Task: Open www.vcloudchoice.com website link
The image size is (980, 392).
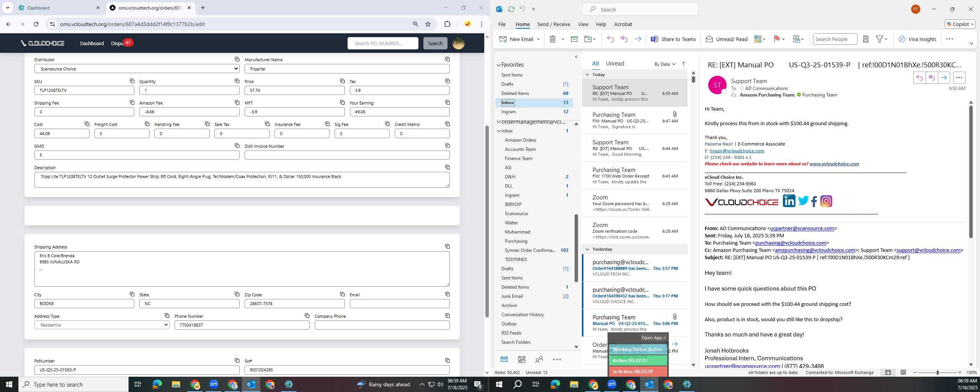Action: (834, 164)
